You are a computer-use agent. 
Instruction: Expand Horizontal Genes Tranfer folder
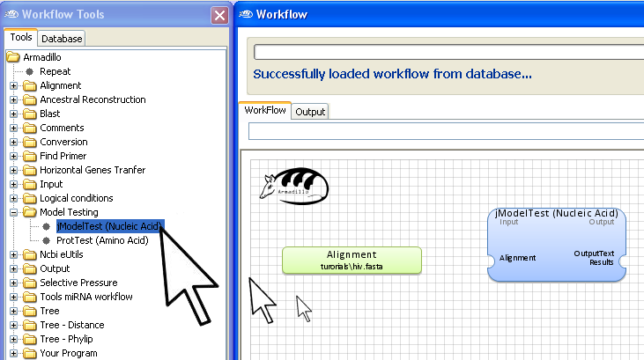click(x=13, y=170)
